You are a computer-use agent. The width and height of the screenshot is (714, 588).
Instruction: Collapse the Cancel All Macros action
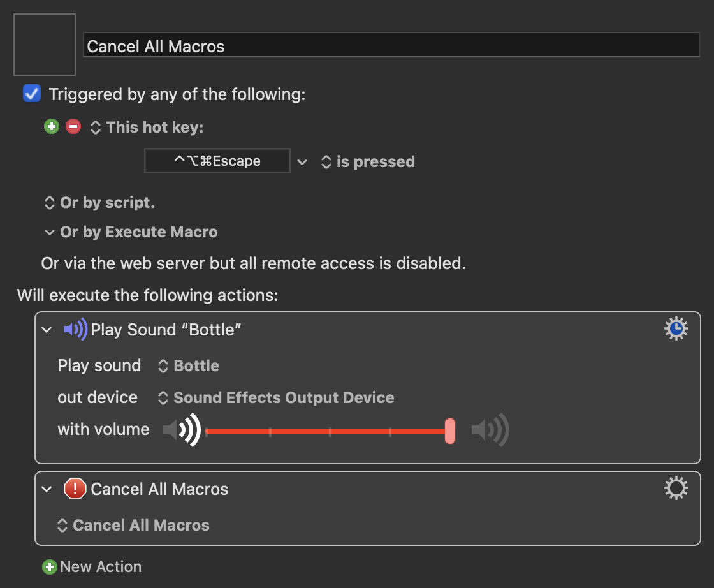pos(47,489)
